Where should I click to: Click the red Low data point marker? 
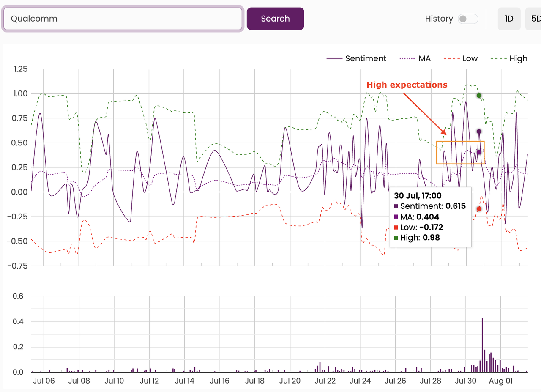coord(479,209)
